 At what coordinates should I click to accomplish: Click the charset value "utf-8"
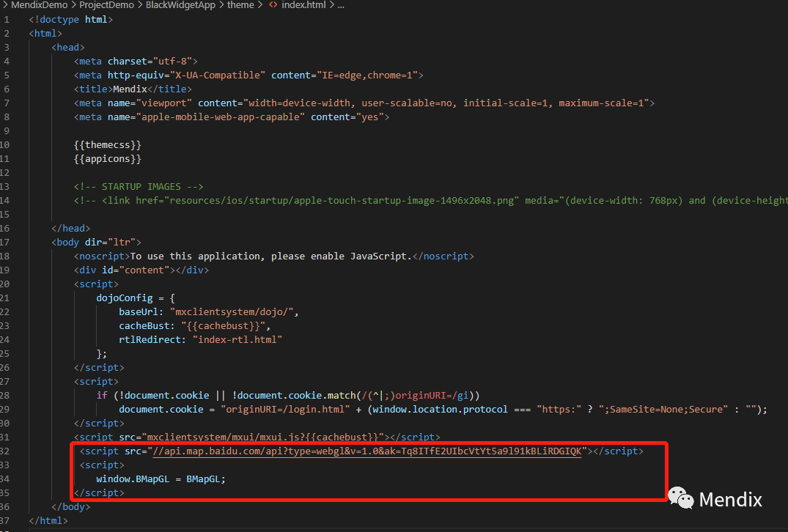[173, 62]
